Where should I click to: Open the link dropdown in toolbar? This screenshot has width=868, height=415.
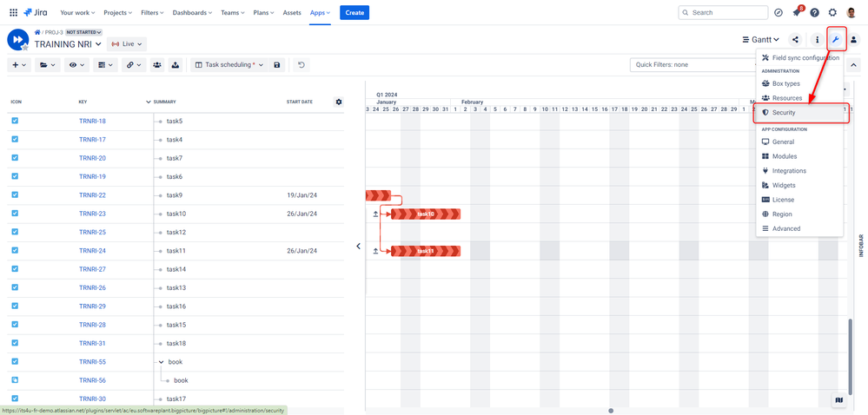134,65
